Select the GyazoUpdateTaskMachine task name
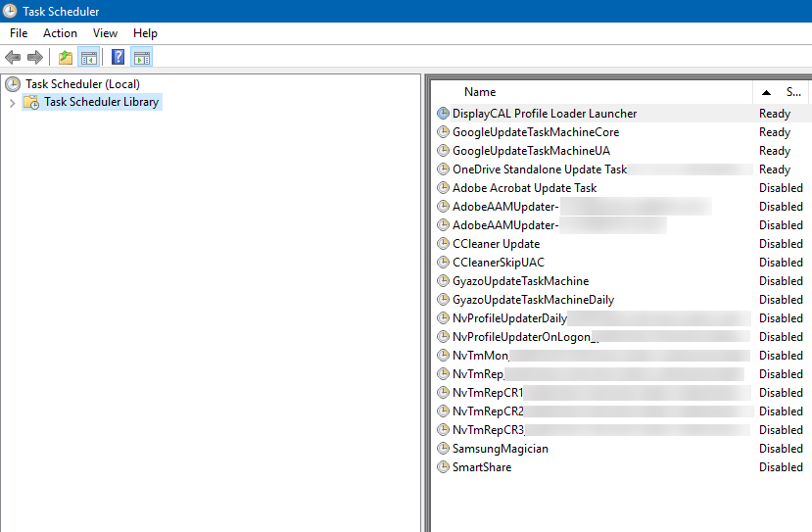 (x=520, y=281)
